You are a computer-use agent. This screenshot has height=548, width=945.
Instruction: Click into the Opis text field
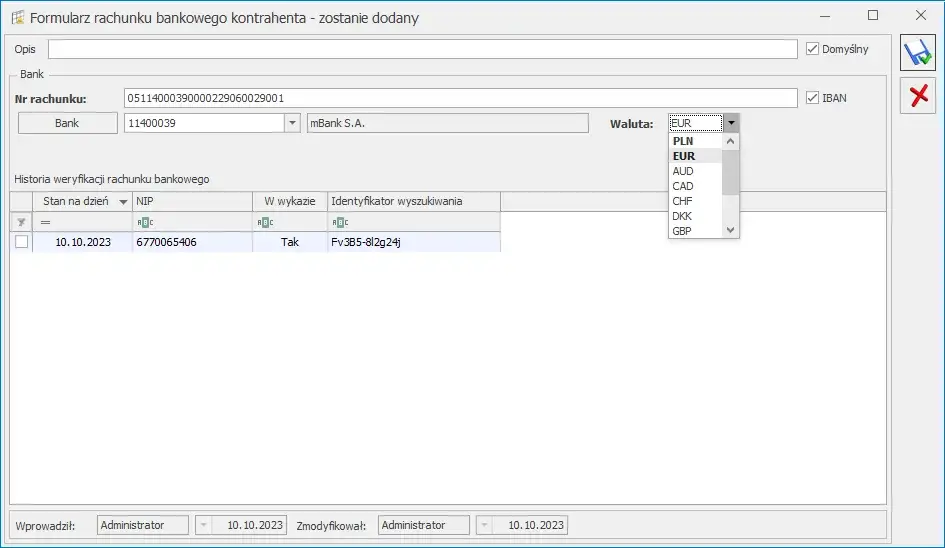point(422,49)
